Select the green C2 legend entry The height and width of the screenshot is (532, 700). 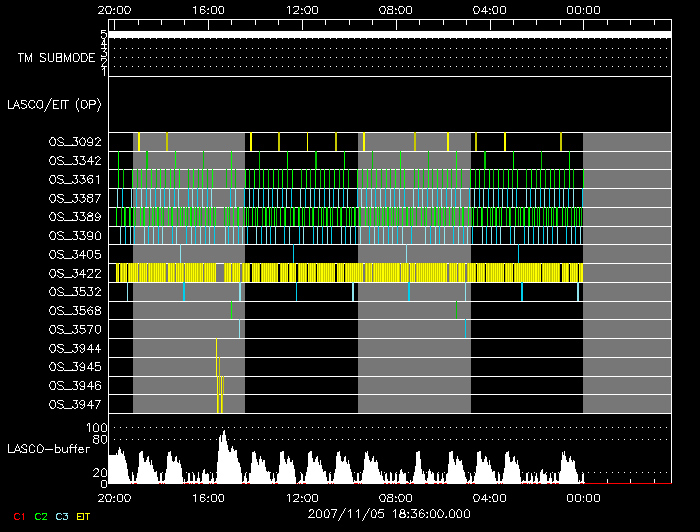tap(41, 516)
